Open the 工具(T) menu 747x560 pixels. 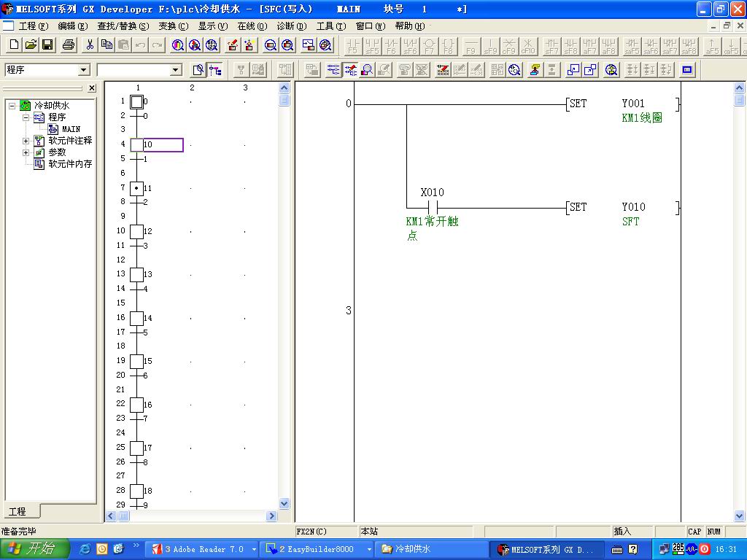(330, 26)
